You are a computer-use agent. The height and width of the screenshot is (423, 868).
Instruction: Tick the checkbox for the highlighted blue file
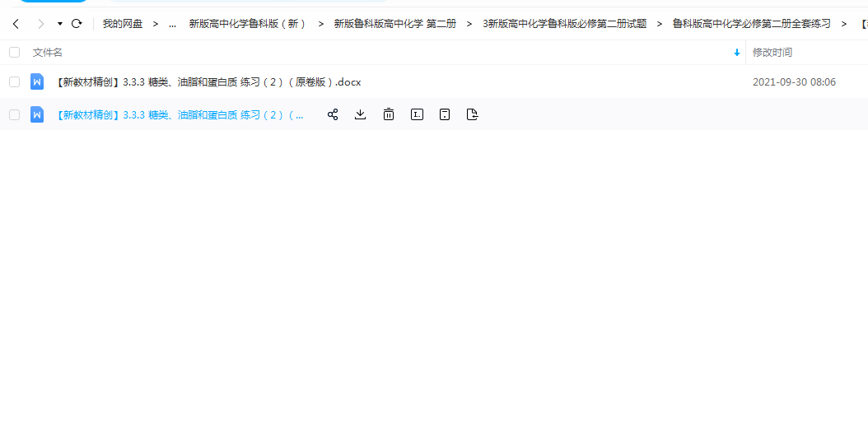coord(14,114)
